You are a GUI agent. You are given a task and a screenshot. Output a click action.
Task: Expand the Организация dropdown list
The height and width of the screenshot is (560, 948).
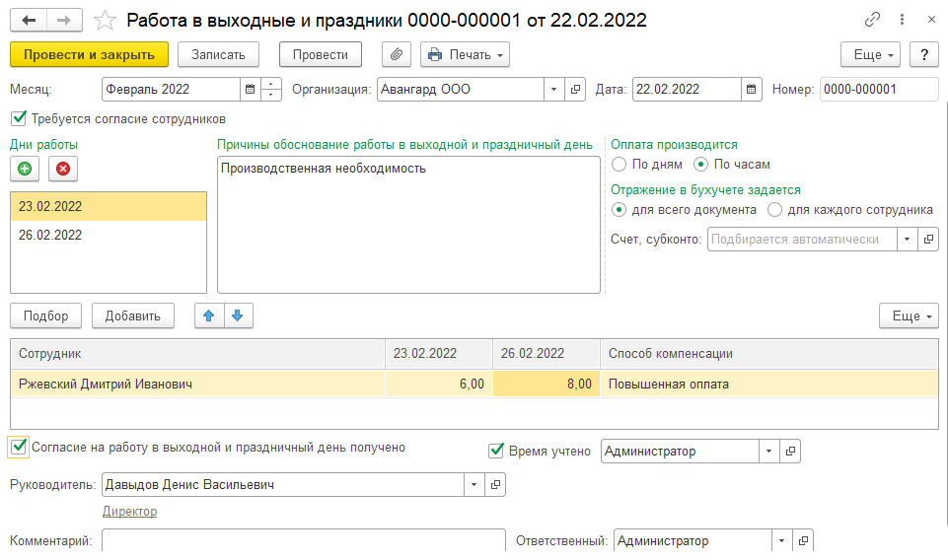point(553,89)
